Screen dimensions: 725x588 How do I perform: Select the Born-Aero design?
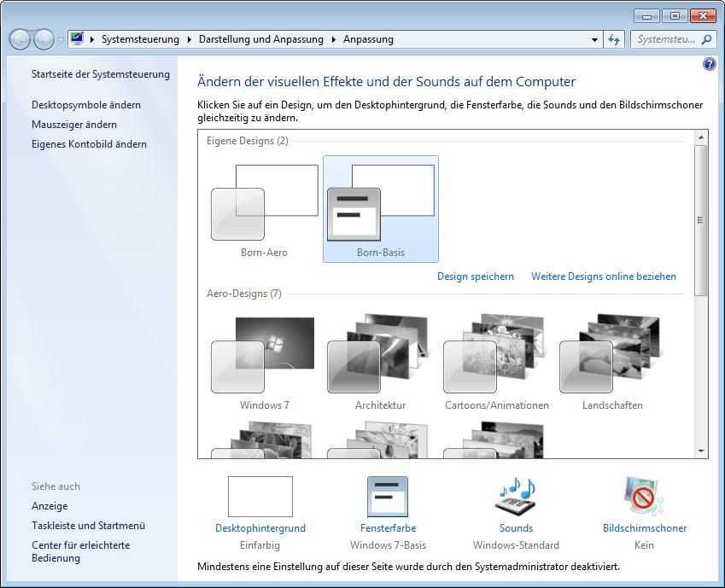coord(265,209)
